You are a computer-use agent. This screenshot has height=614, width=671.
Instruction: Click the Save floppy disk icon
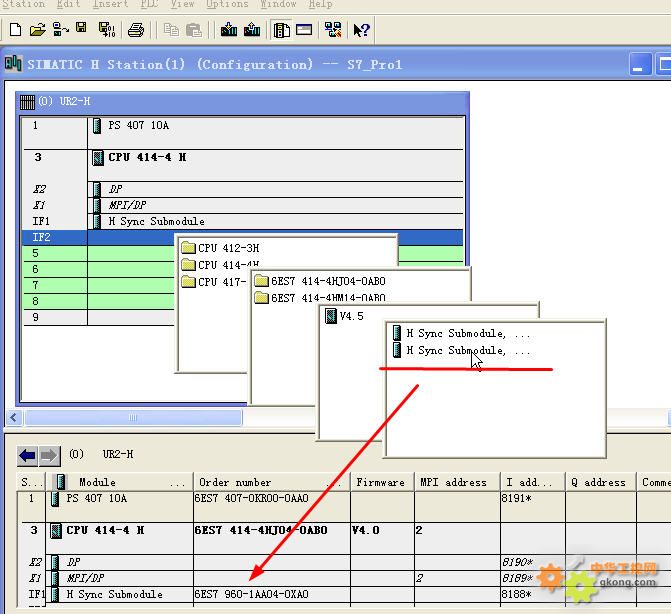[x=81, y=29]
